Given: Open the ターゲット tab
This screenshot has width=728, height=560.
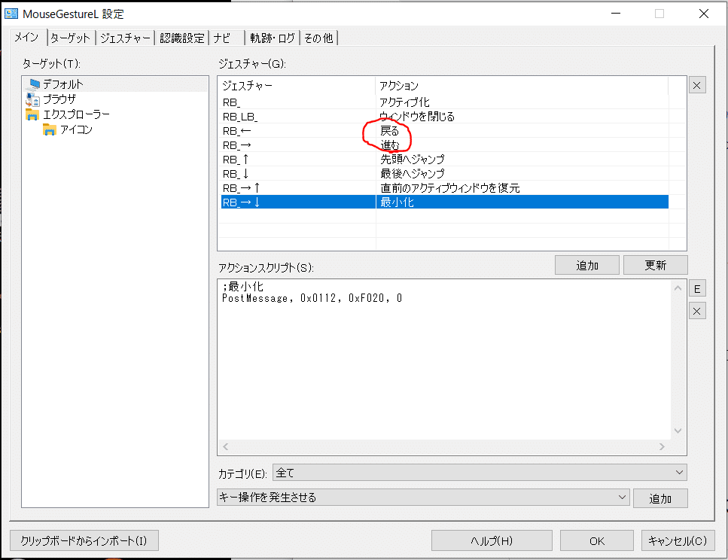Looking at the screenshot, I should coord(71,38).
